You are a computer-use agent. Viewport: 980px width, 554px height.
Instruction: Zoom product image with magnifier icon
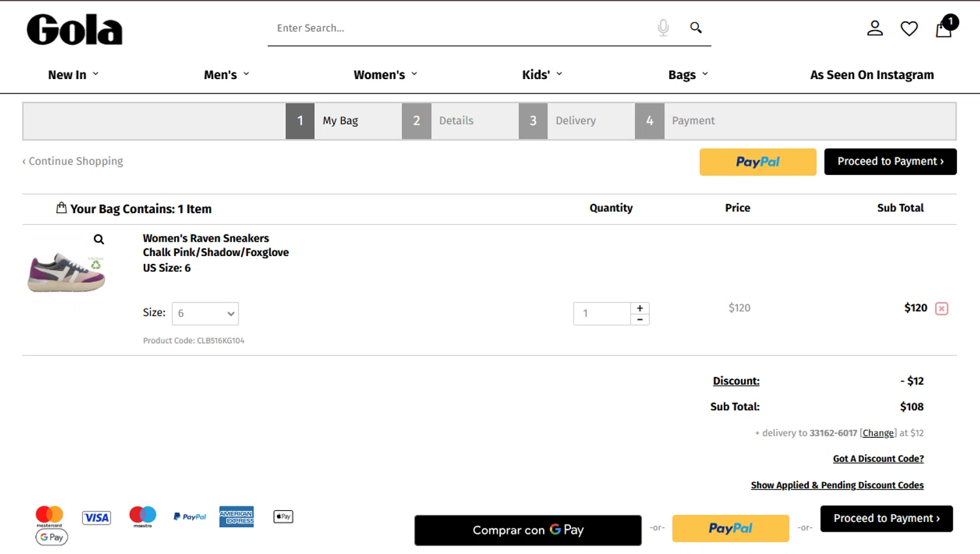pyautogui.click(x=99, y=239)
